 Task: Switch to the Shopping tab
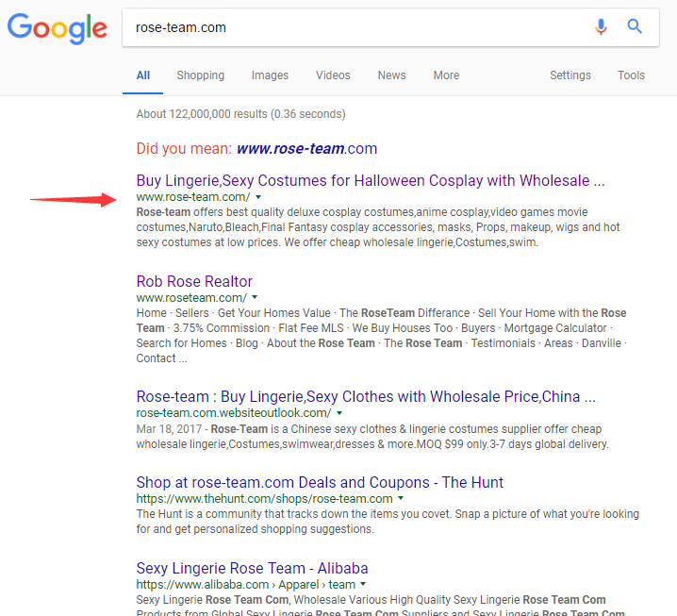pos(200,75)
